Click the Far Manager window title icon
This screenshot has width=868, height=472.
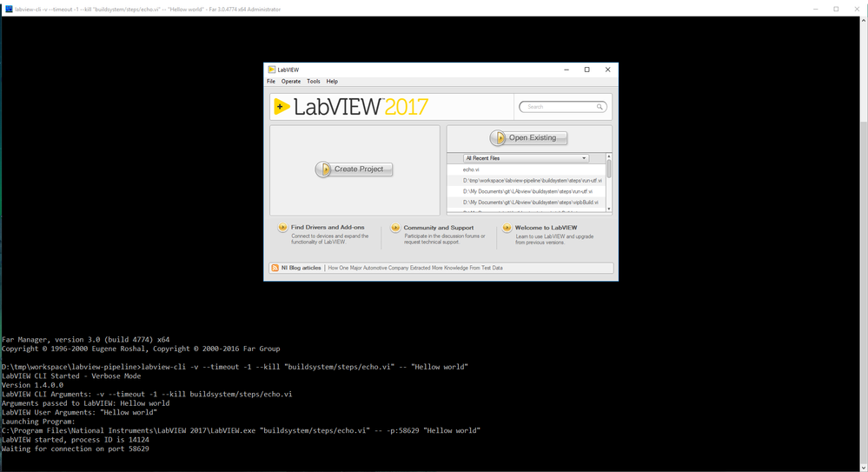[x=9, y=9]
